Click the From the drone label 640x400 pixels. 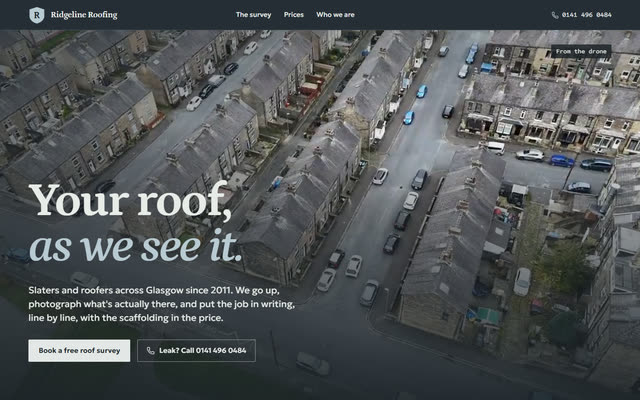coord(581,51)
